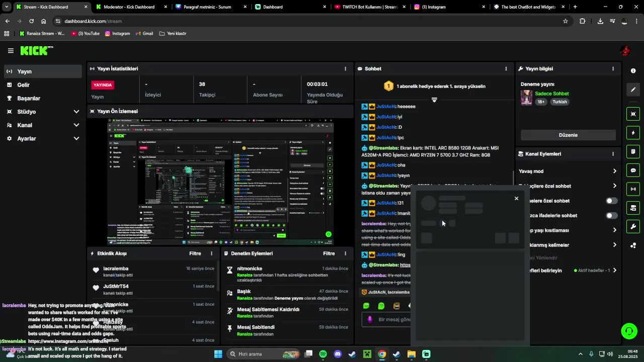The width and height of the screenshot is (644, 362).
Task: Open Gelir in the sidebar
Action: click(x=43, y=85)
